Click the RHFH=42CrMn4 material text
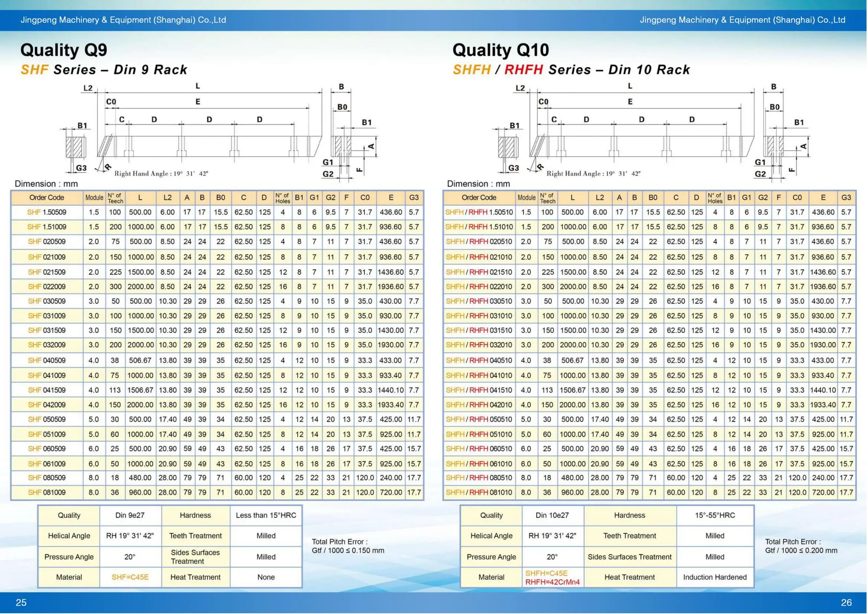 point(552,582)
